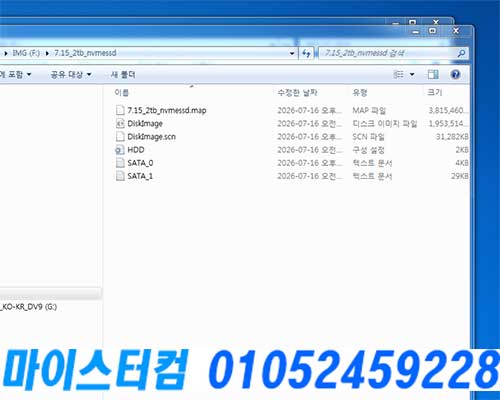Sort by the 유형 column header
Screen dimensions: 500x400
pos(360,93)
